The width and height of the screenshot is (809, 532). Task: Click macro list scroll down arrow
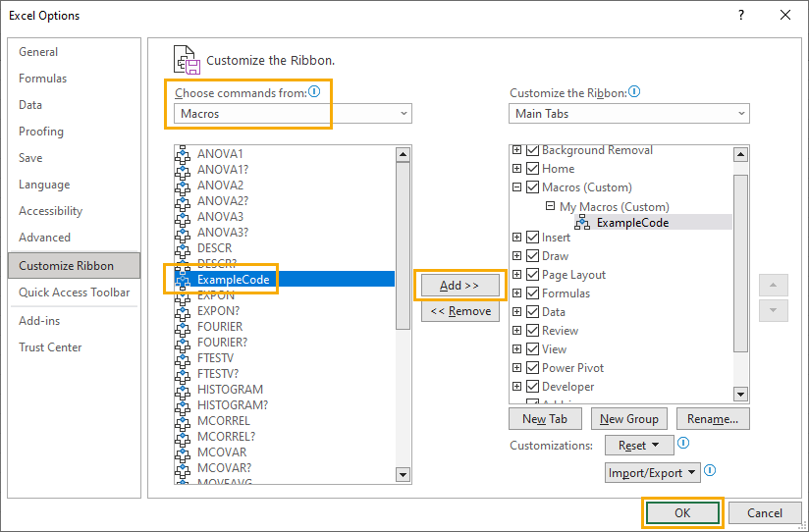(403, 474)
